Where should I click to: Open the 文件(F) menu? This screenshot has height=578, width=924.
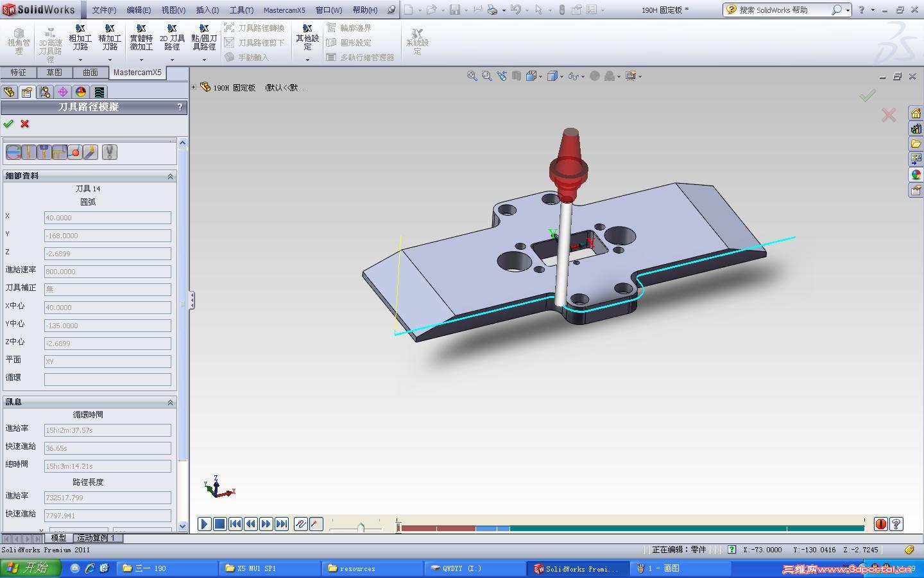[104, 10]
